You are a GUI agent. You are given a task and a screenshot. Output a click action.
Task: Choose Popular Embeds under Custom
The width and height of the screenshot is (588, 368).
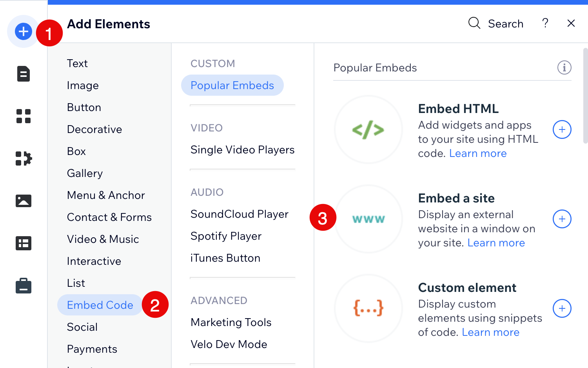[232, 85]
